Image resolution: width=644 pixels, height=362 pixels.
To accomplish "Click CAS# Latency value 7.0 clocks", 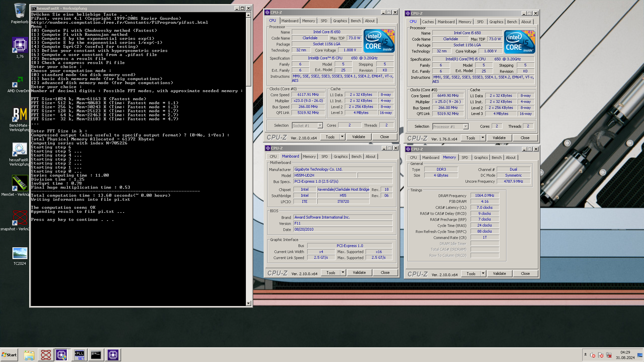I will coord(485,208).
